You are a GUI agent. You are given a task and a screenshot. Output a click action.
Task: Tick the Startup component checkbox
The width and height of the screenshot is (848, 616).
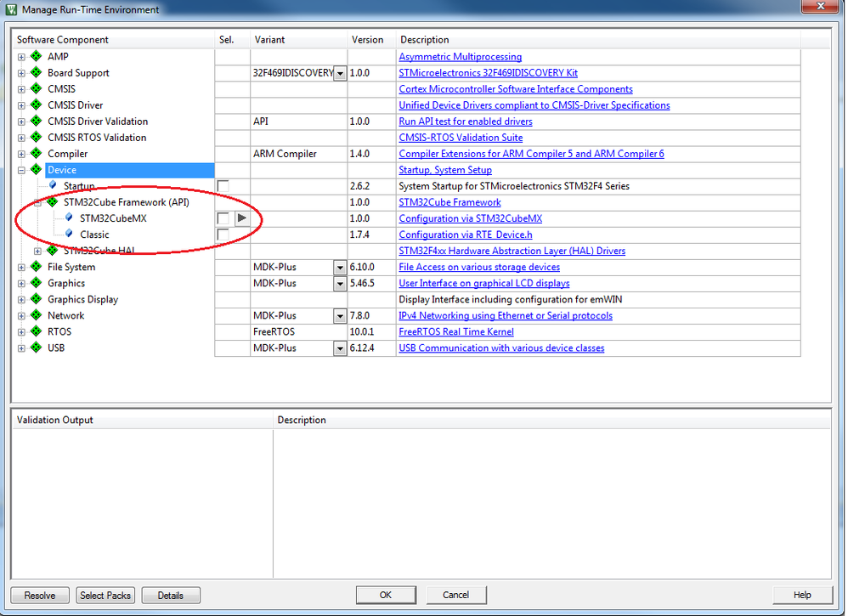[x=223, y=186]
